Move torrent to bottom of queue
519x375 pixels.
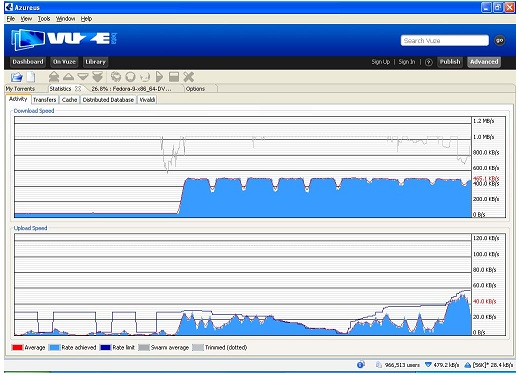click(97, 77)
